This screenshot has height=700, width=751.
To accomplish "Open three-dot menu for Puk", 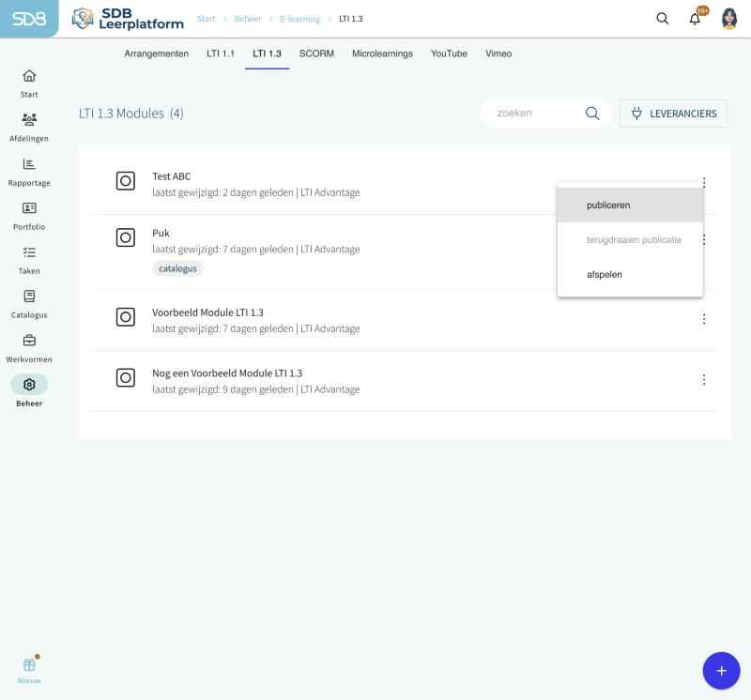I will 704,239.
